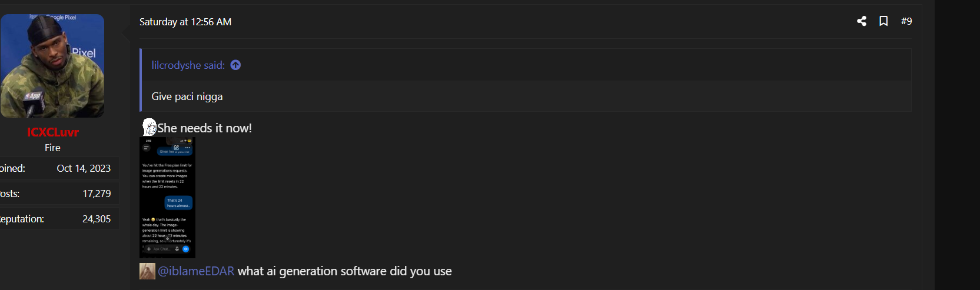Open the small iblameEDAR avatar icon

(147, 271)
